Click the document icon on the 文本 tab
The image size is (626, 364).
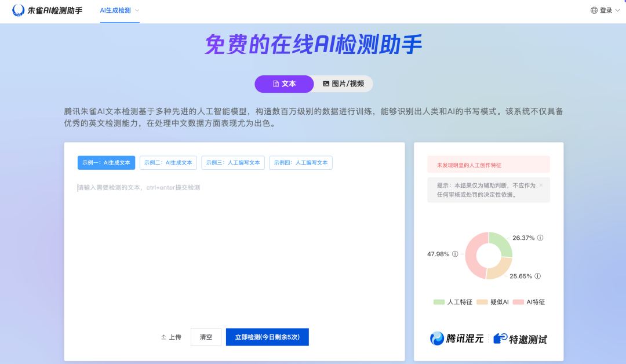(x=275, y=83)
